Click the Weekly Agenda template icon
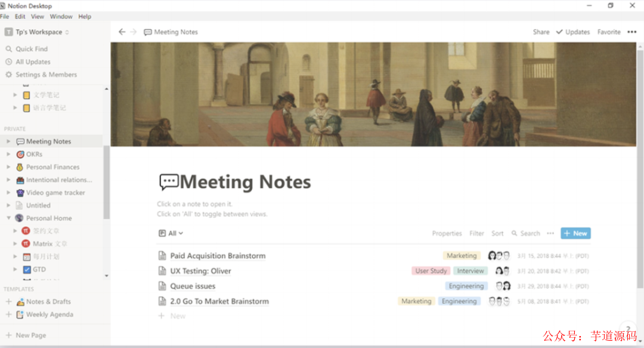Screen dimensions: 644x348 click(x=20, y=314)
